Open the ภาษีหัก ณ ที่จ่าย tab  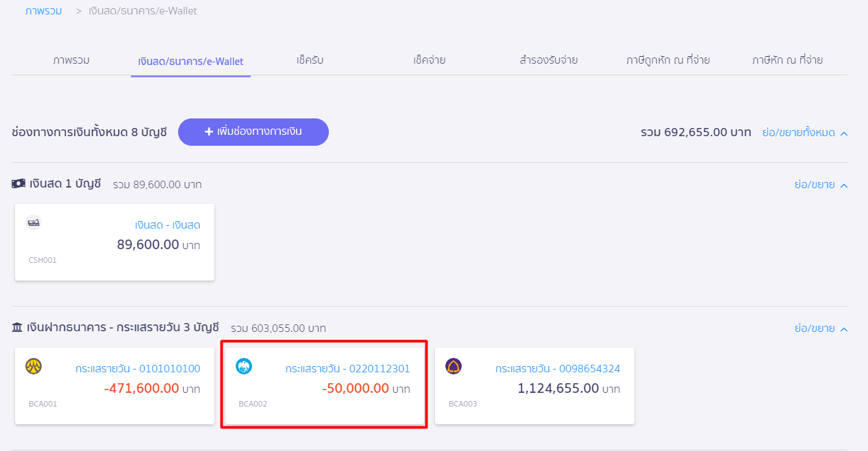[x=787, y=60]
